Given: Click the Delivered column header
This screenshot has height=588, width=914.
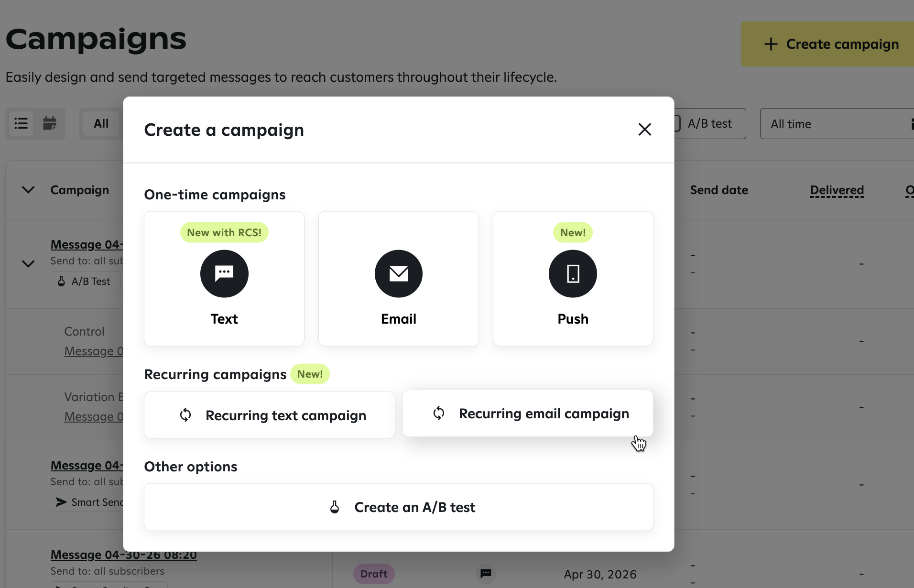Looking at the screenshot, I should click(x=837, y=190).
